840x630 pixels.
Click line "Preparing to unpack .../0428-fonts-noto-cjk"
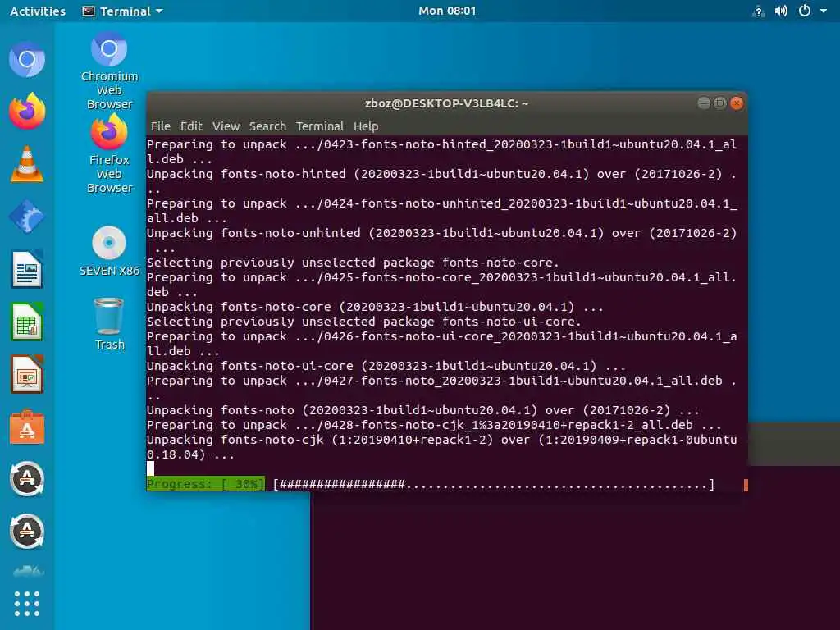click(435, 425)
